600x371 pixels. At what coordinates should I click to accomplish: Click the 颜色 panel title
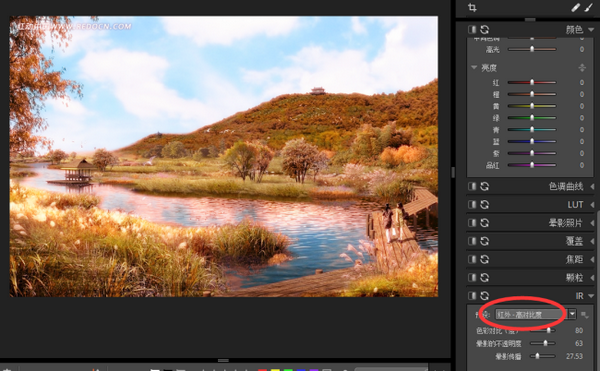(x=574, y=29)
